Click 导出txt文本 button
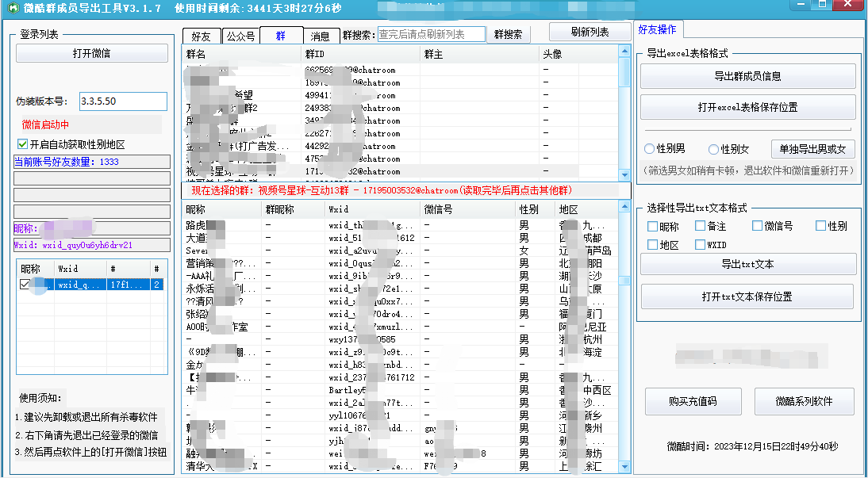This screenshot has width=868, height=478. pyautogui.click(x=747, y=264)
